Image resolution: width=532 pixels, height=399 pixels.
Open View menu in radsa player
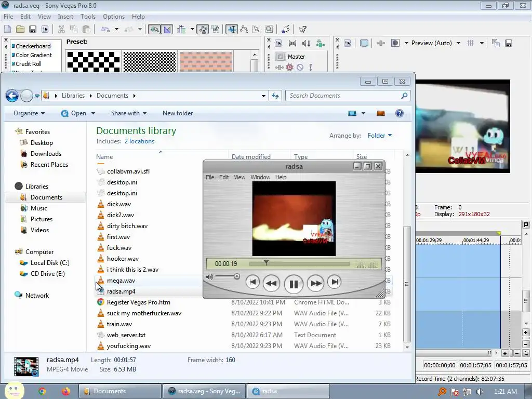click(x=240, y=177)
